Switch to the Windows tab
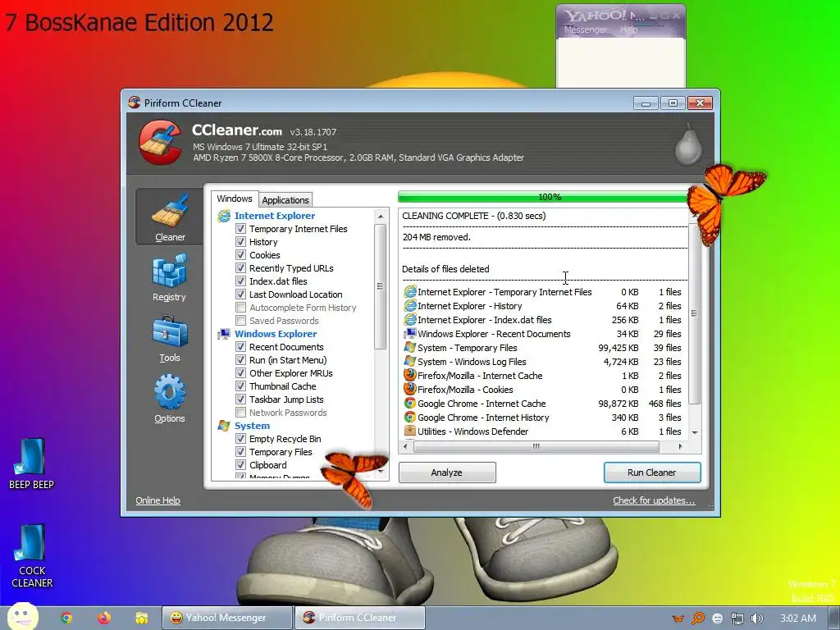 point(235,199)
